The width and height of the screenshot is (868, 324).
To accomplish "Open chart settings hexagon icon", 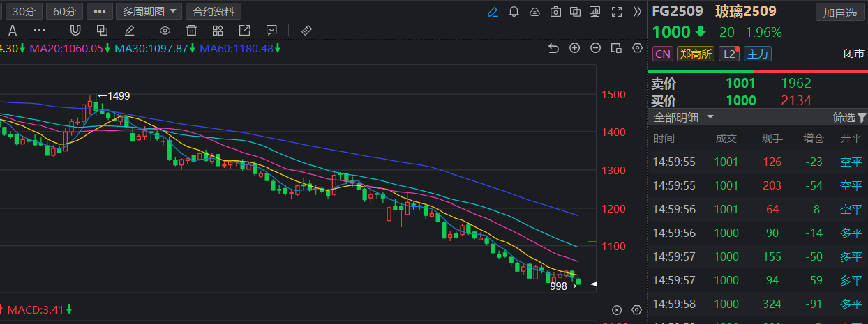I will 636,48.
